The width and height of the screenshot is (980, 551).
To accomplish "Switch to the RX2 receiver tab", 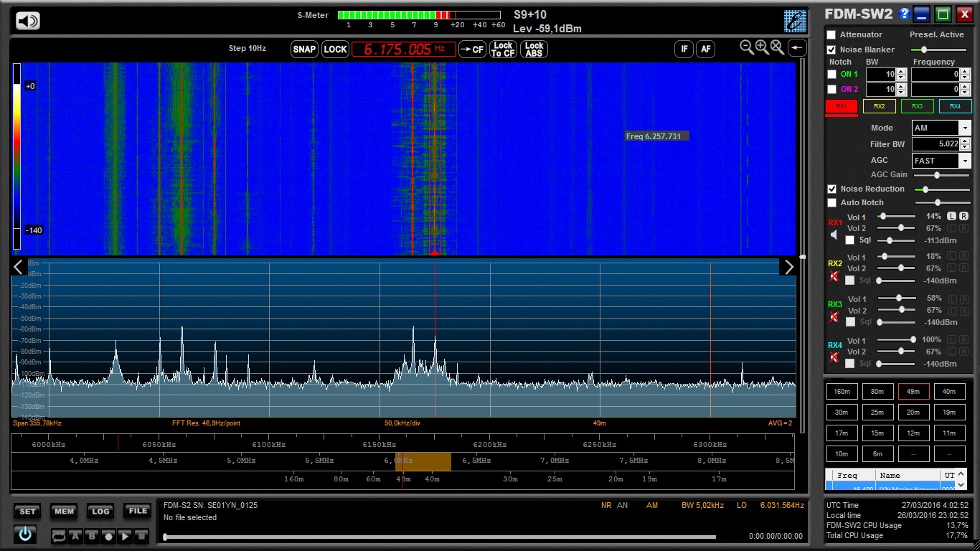I will [x=879, y=106].
